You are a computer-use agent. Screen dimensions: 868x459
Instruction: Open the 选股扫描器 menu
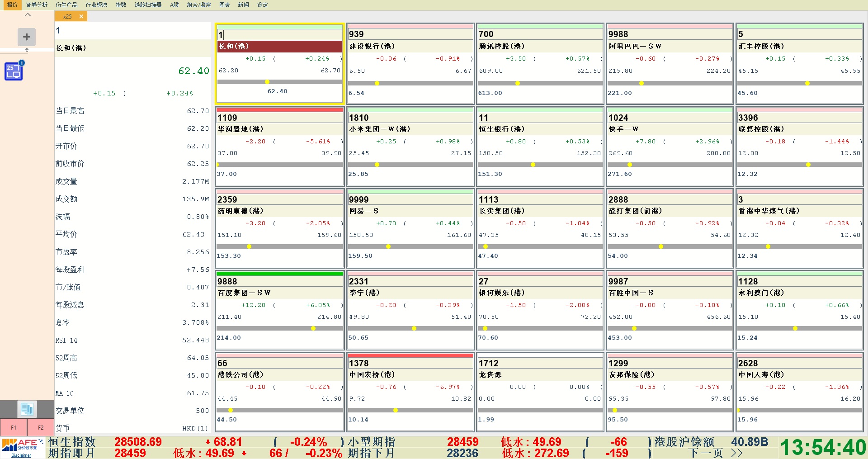[148, 5]
